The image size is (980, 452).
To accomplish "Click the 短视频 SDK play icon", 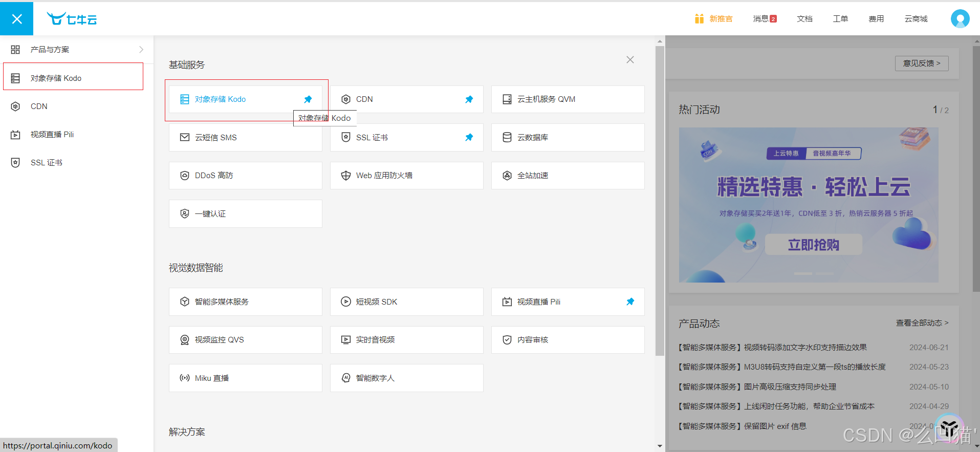I will (x=346, y=302).
